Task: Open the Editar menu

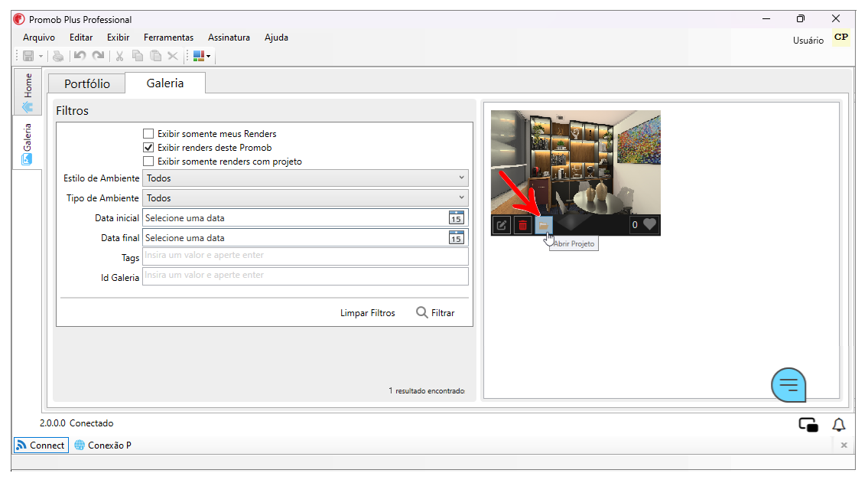Action: click(x=81, y=37)
